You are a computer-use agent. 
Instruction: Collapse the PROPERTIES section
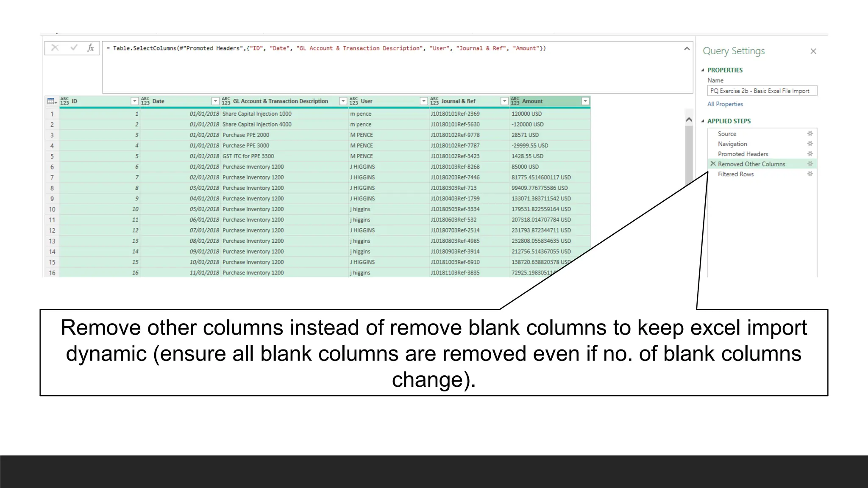[703, 70]
